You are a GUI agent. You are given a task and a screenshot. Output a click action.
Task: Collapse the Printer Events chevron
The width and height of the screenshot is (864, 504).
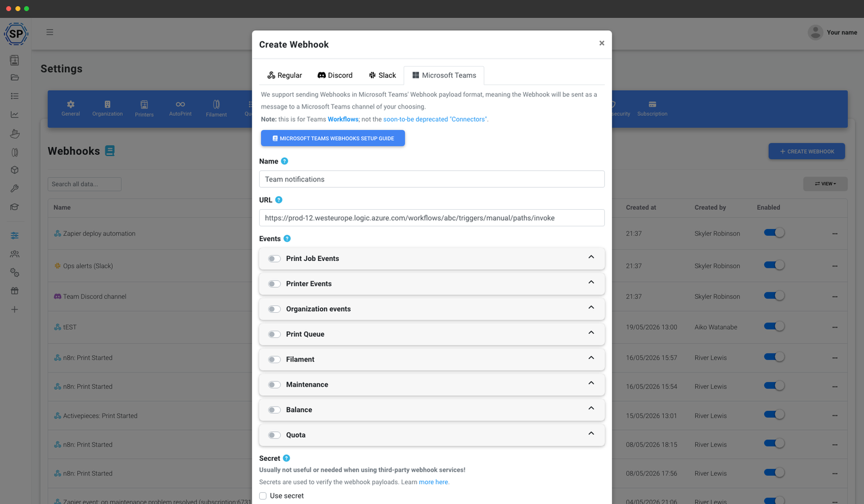(x=591, y=282)
